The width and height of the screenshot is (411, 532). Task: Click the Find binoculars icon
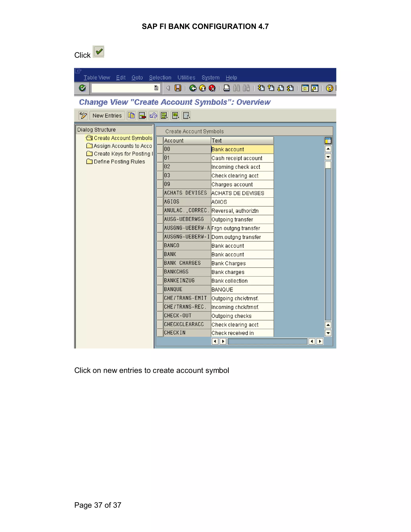(x=236, y=88)
